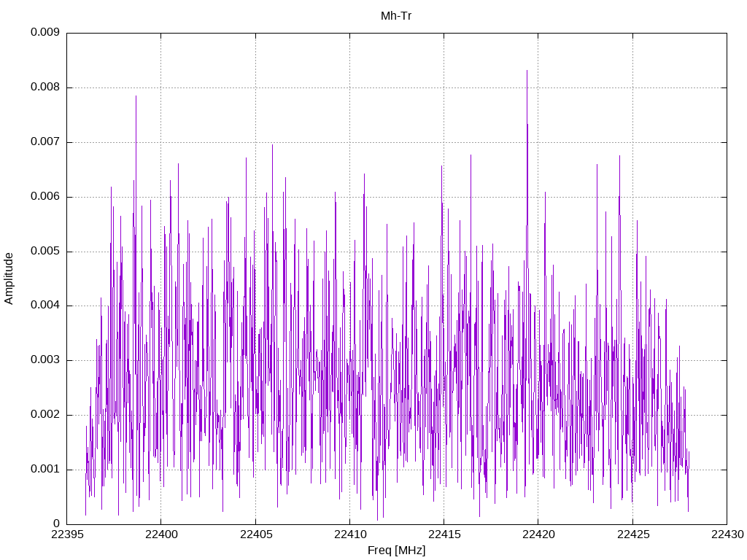Click x-axis value 22410
This screenshot has height=560, width=747.
(349, 534)
